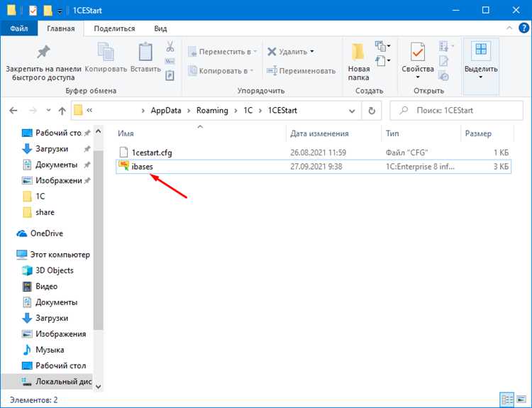This screenshot has width=532, height=408.
Task: Switch to the Вид ribbon tab
Action: coord(160,28)
